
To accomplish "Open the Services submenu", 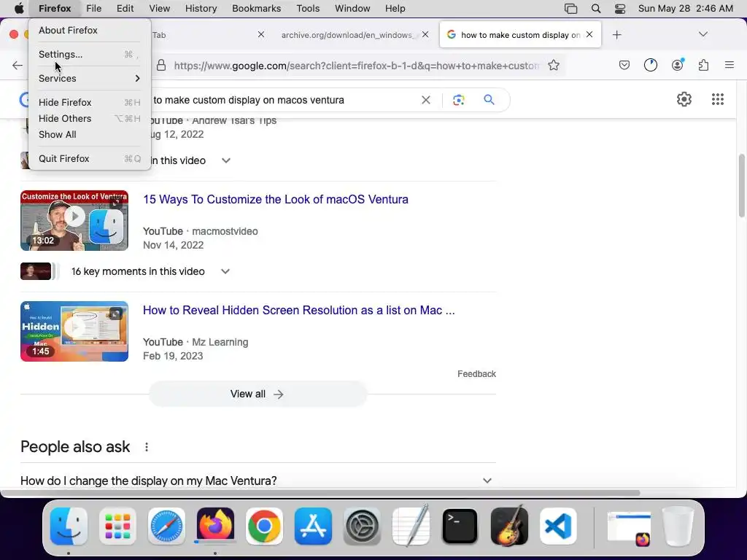I will 90,78.
